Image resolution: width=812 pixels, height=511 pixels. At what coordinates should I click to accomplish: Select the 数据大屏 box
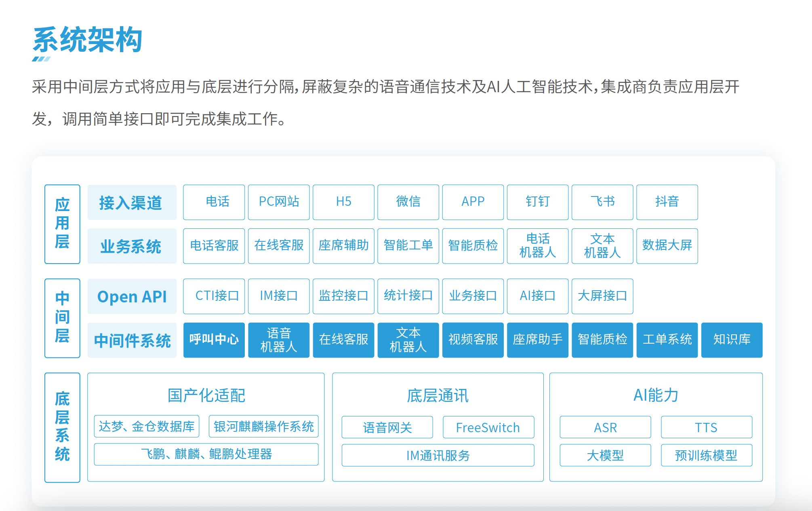pyautogui.click(x=667, y=246)
